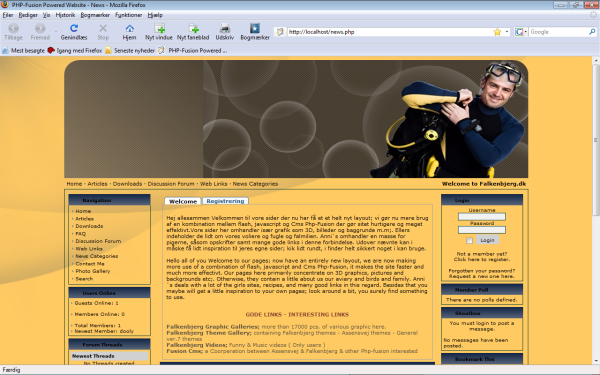Tick the remember-me checkbox beside Login

[x=469, y=240]
